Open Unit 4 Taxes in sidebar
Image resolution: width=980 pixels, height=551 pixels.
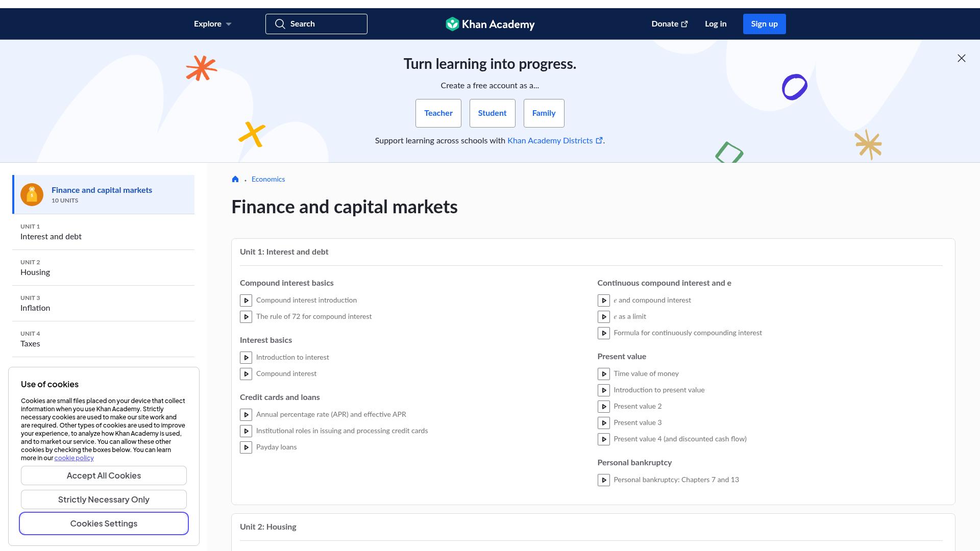[103, 339]
